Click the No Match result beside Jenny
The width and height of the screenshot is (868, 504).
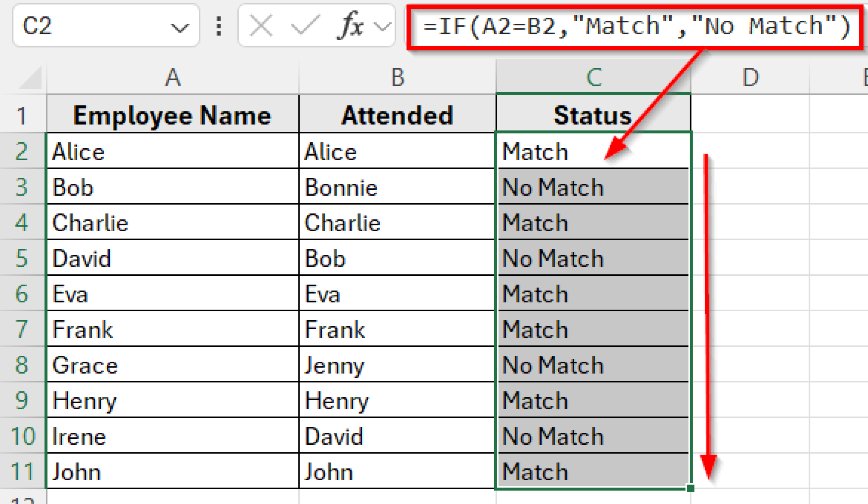[x=593, y=365]
